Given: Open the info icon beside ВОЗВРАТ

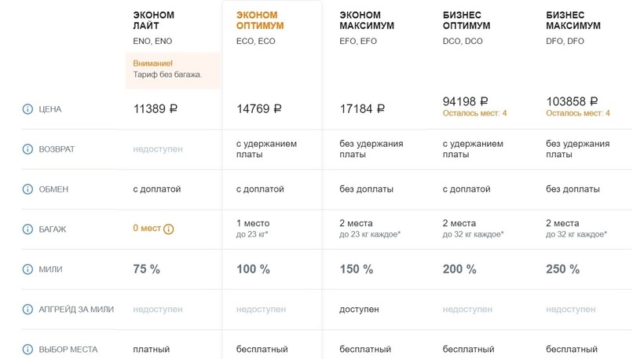Looking at the screenshot, I should click(28, 149).
